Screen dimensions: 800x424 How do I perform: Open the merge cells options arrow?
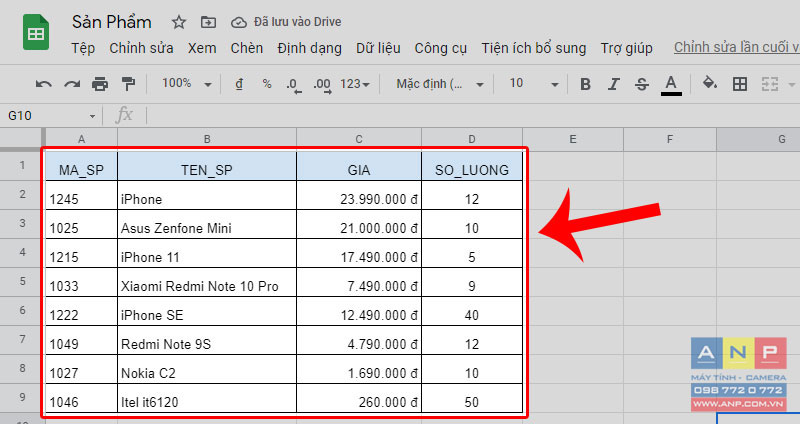point(792,85)
